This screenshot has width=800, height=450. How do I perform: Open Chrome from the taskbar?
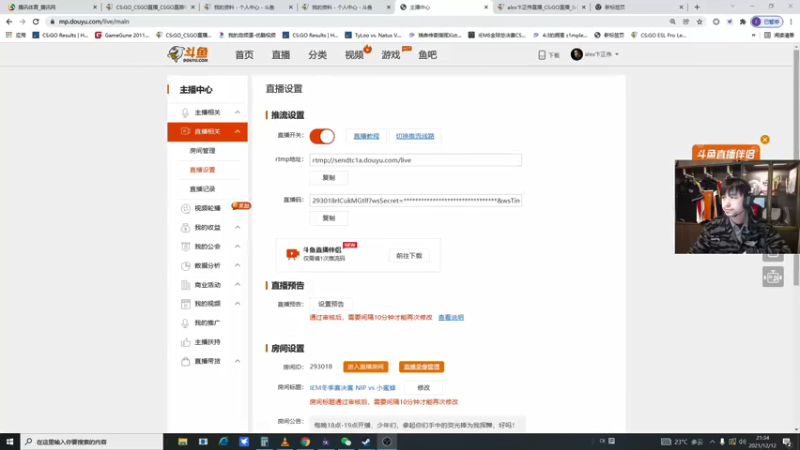(305, 441)
